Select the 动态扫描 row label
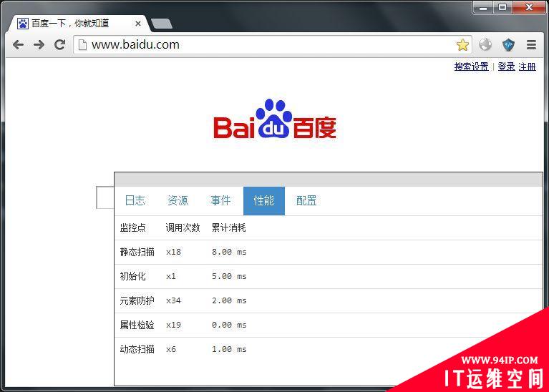This screenshot has width=549, height=392. tap(137, 349)
